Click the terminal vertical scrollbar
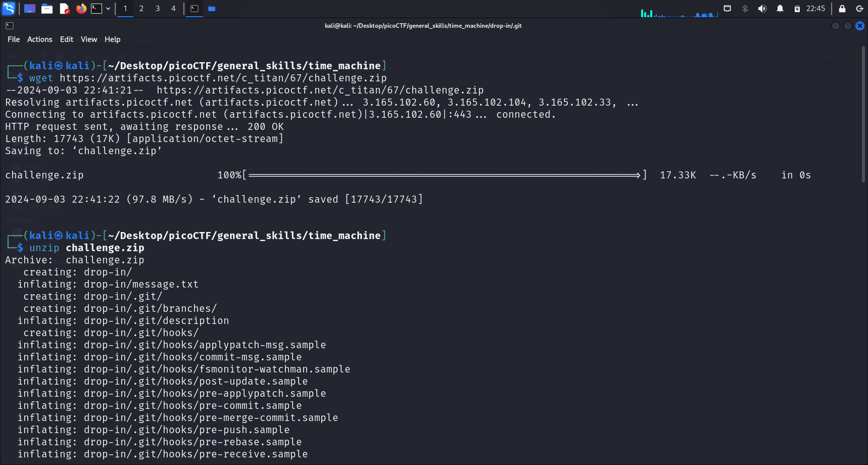Screen dimensions: 868x465 point(863,116)
